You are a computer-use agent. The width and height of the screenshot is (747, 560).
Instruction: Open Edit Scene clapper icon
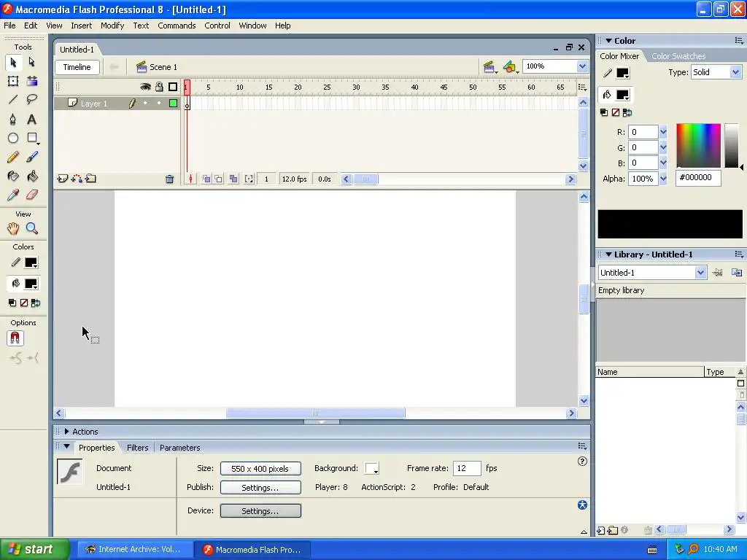coord(489,67)
